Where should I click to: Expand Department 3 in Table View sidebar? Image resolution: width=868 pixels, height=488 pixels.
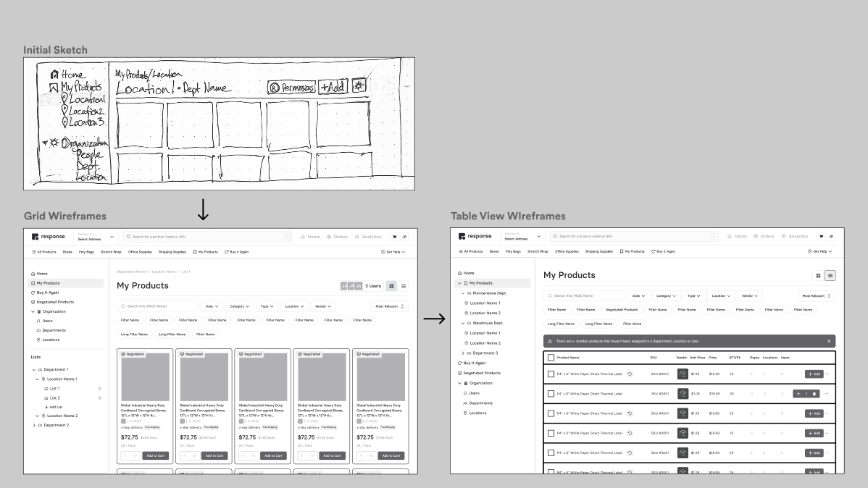pyautogui.click(x=463, y=353)
